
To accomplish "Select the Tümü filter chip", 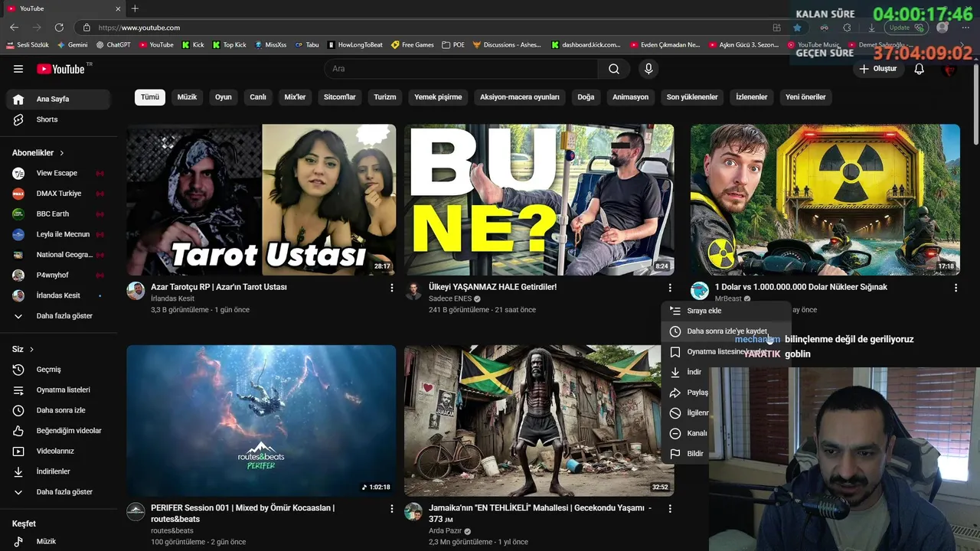I will pyautogui.click(x=150, y=97).
